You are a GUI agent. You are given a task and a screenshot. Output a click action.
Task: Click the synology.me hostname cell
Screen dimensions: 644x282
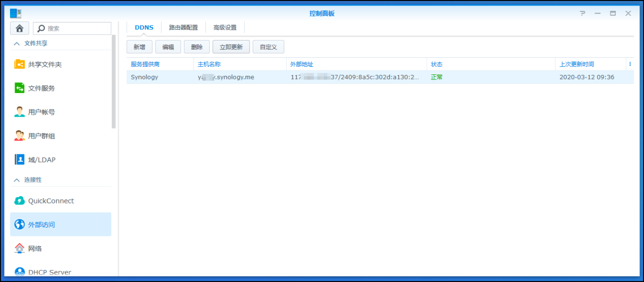tap(226, 77)
